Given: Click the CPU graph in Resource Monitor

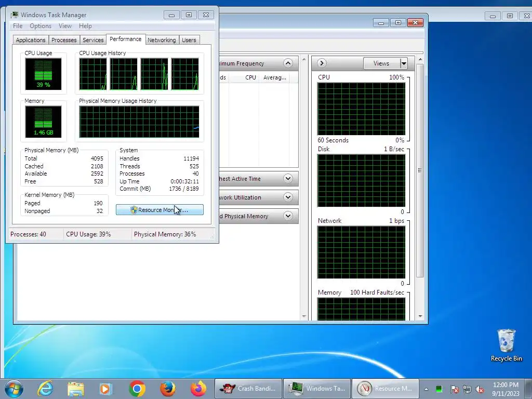Looking at the screenshot, I should click(362, 109).
